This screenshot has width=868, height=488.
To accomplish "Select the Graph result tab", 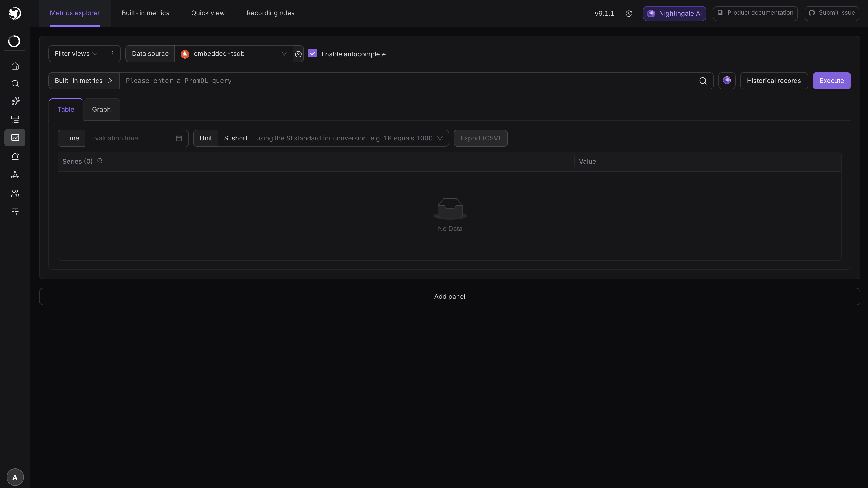I will point(101,110).
